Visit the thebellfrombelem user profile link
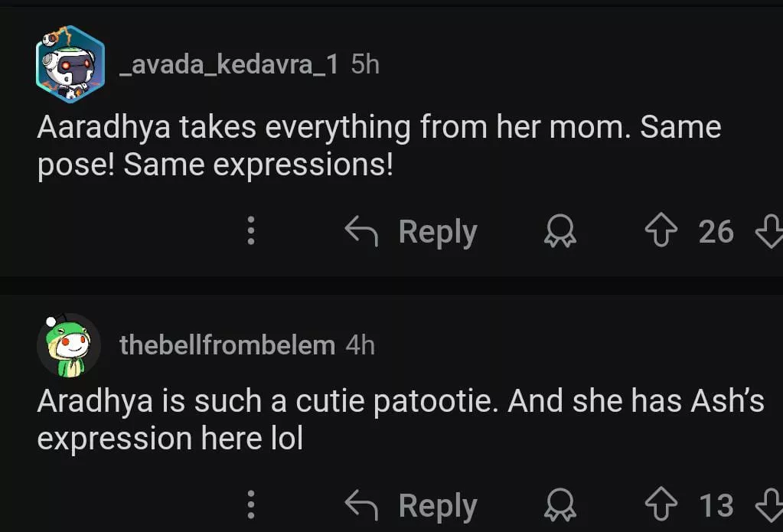The image size is (783, 532). pyautogui.click(x=227, y=345)
